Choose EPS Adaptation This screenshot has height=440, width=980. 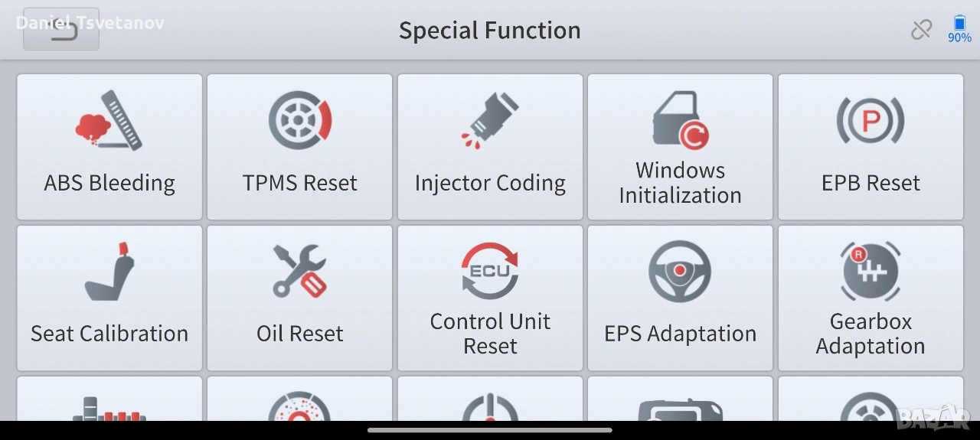(680, 298)
